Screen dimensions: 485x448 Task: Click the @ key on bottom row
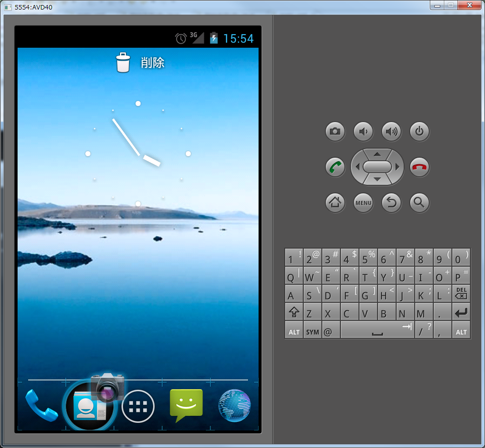tap(331, 329)
